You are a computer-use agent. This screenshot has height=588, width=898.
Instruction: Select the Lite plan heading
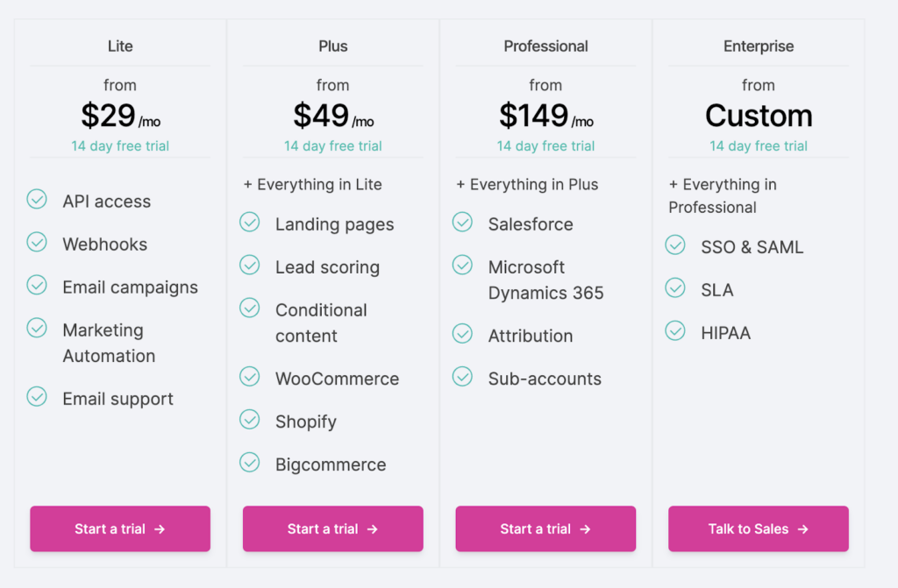click(x=120, y=46)
